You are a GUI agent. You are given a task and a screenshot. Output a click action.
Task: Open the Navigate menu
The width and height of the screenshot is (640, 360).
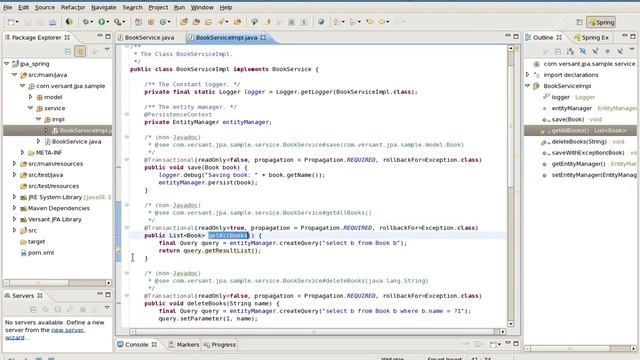pos(103,7)
